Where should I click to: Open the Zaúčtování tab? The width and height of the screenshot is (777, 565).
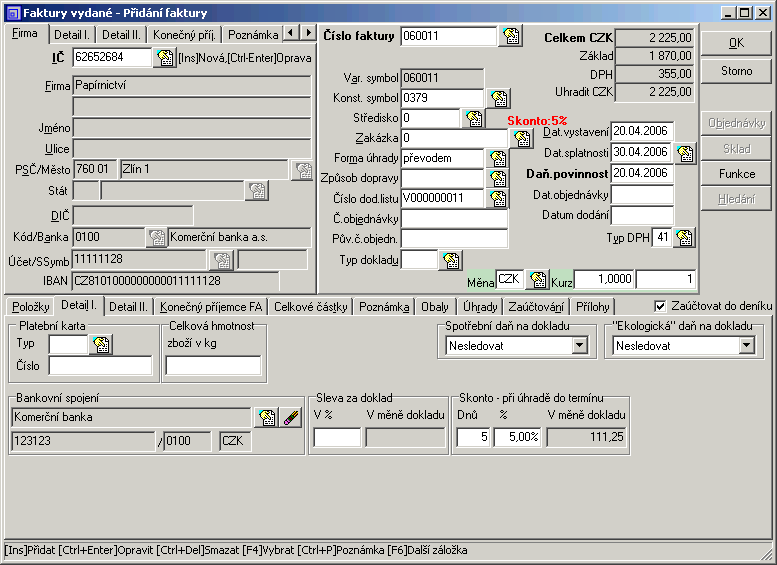(x=536, y=307)
